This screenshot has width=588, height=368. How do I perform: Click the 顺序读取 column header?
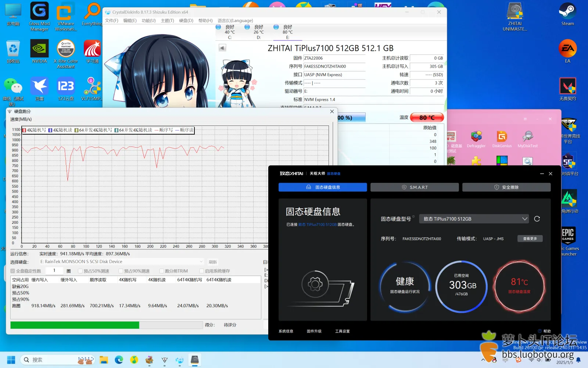(x=98, y=280)
